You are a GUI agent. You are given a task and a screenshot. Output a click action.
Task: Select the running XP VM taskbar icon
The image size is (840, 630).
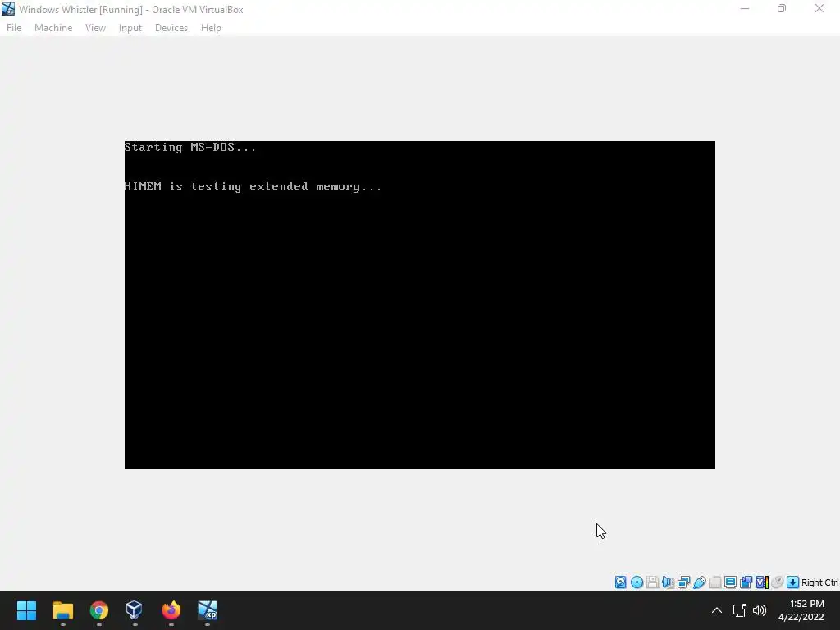click(208, 610)
